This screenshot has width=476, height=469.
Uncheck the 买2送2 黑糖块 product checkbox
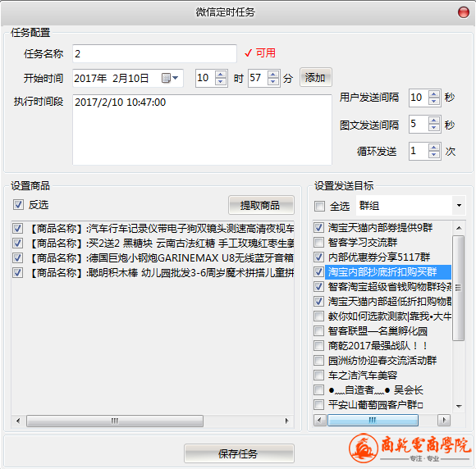click(17, 243)
